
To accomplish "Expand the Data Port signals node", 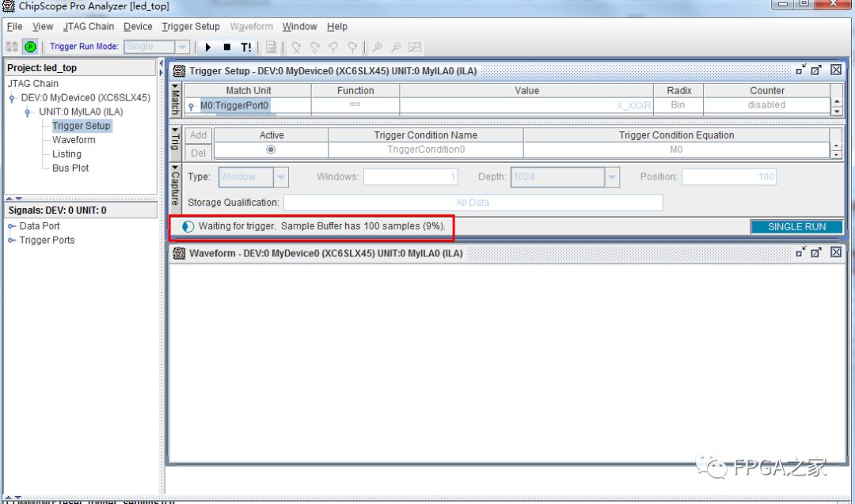I will [11, 226].
